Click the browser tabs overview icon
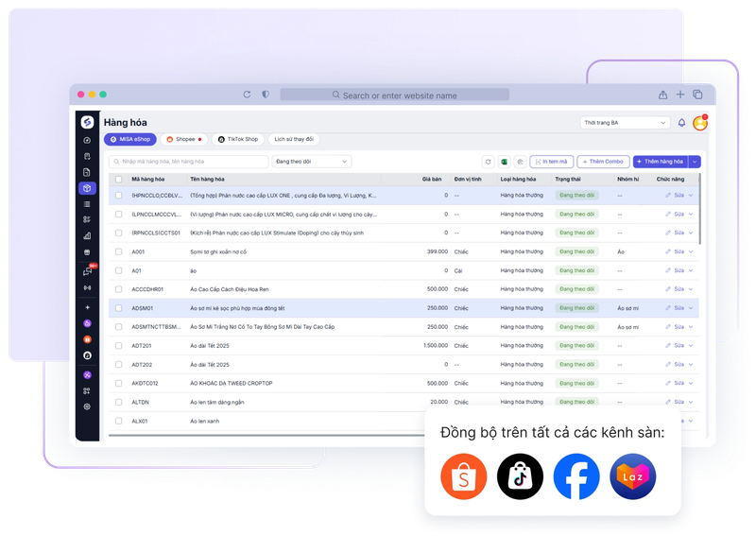Screen dimensions: 756x536 (697, 95)
